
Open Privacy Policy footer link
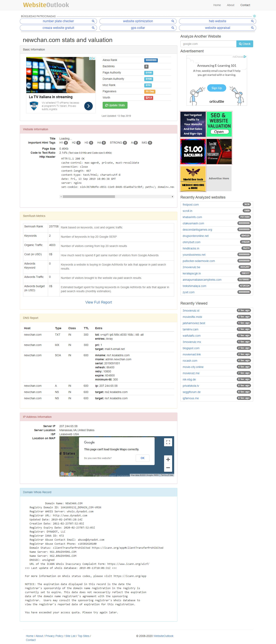click(x=54, y=636)
